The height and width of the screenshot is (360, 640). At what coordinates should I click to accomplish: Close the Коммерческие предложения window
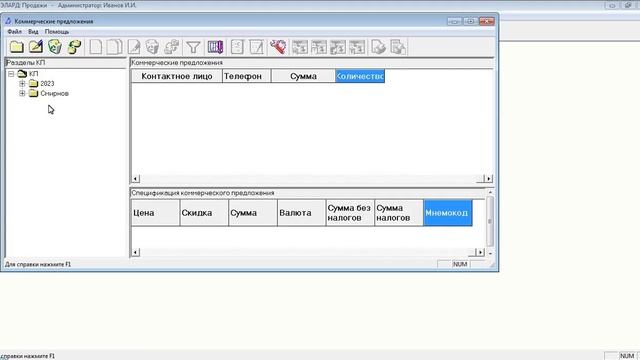(x=487, y=21)
